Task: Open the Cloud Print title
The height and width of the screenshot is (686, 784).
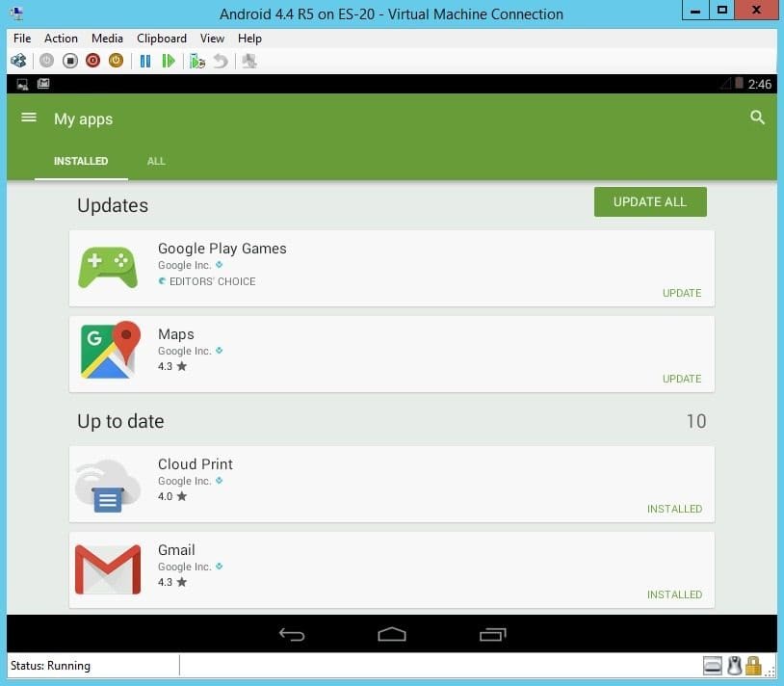Action: pos(196,464)
